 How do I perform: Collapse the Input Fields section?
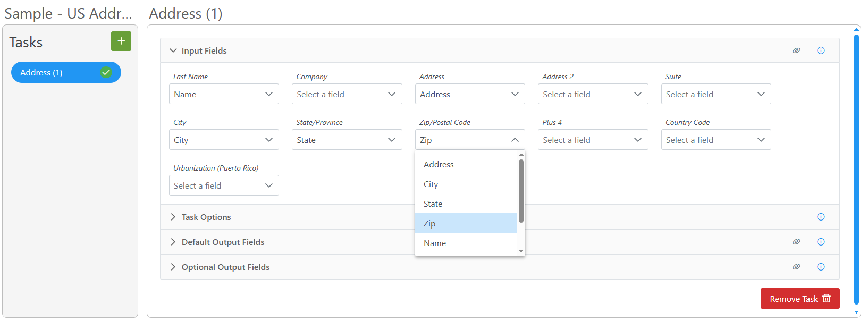click(x=173, y=50)
